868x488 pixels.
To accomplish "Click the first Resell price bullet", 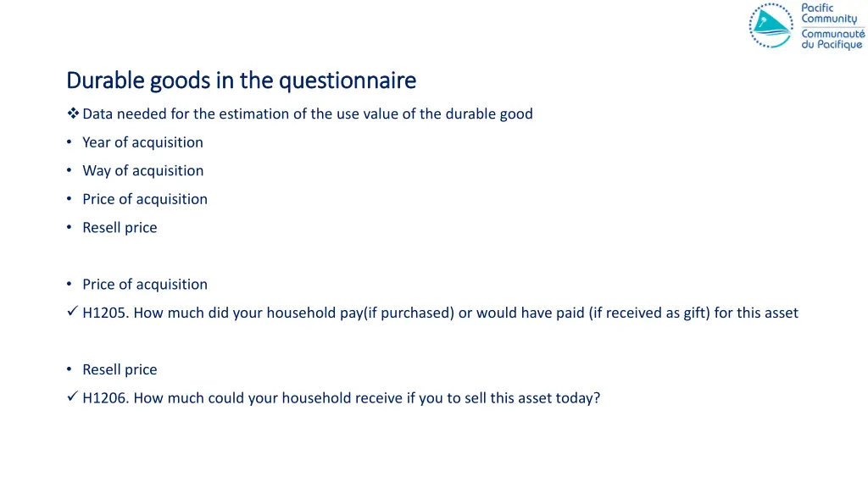I will point(120,228).
